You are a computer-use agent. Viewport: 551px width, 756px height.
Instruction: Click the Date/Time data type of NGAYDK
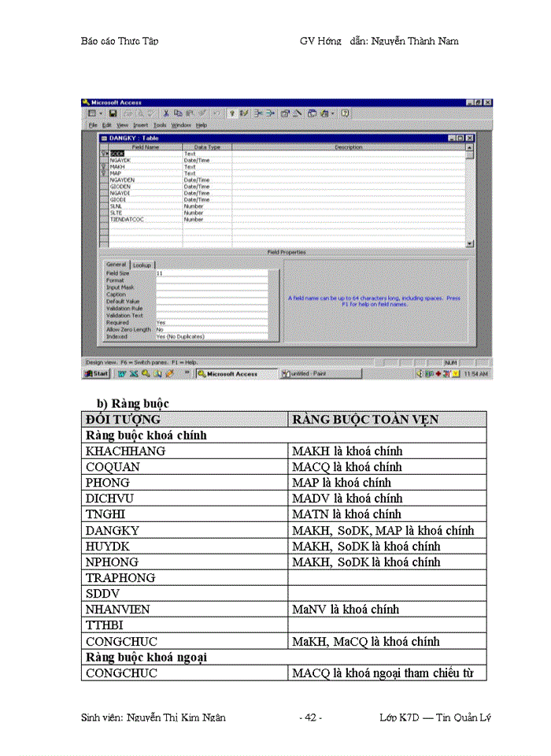click(x=197, y=161)
